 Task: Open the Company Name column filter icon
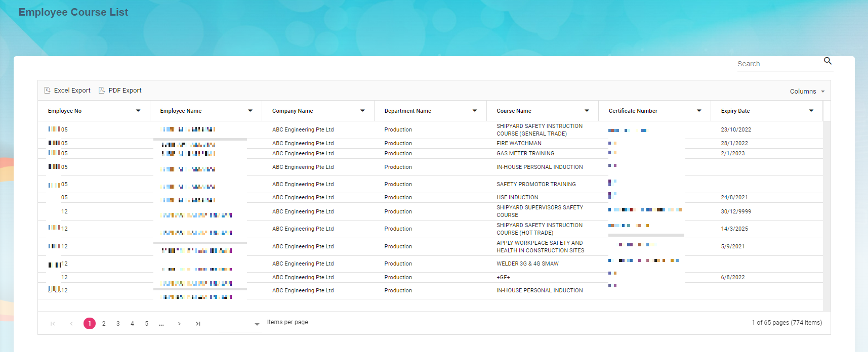pos(362,111)
